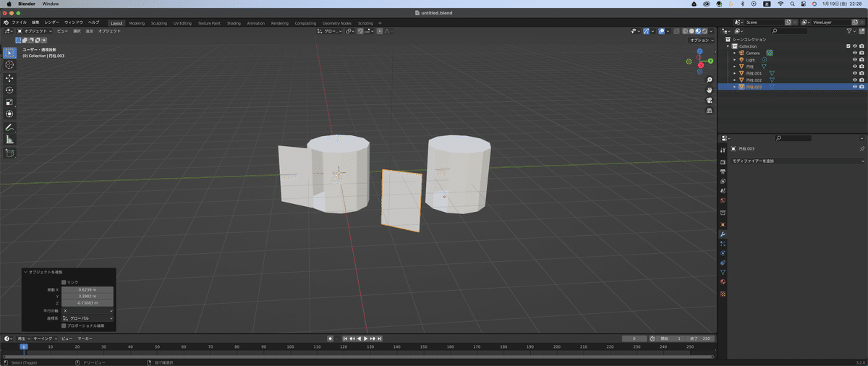Collapse the オブジェクトを複製 panel
The width and height of the screenshot is (868, 366).
[25, 272]
